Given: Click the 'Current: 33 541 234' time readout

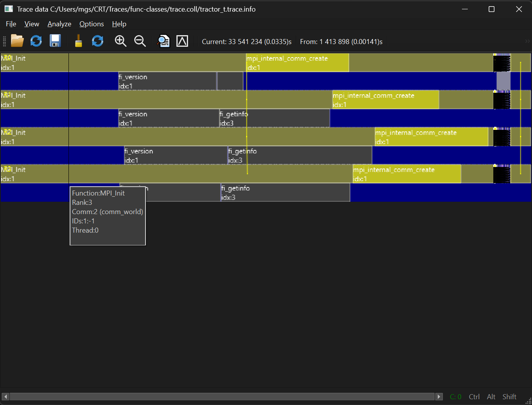Looking at the screenshot, I should point(246,42).
